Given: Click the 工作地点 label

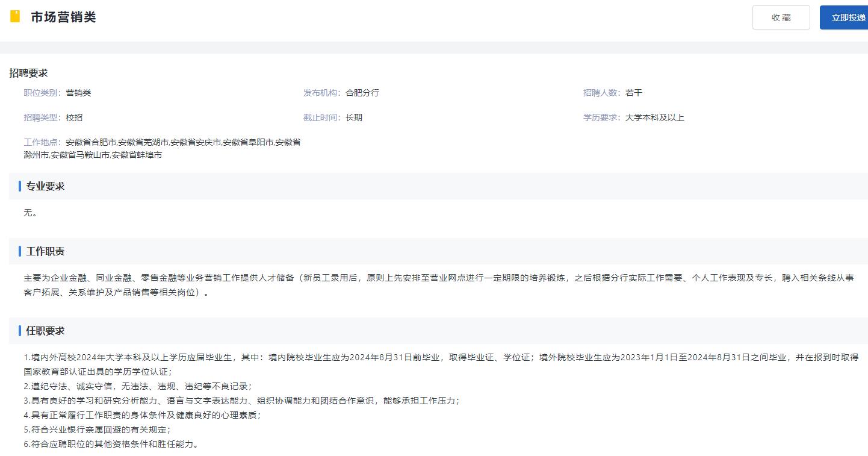Looking at the screenshot, I should (42, 142).
